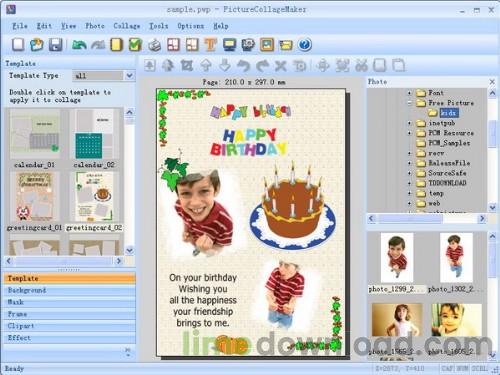Switch to the Frame panel
Viewport: 500px width, 375px height.
pos(70,314)
